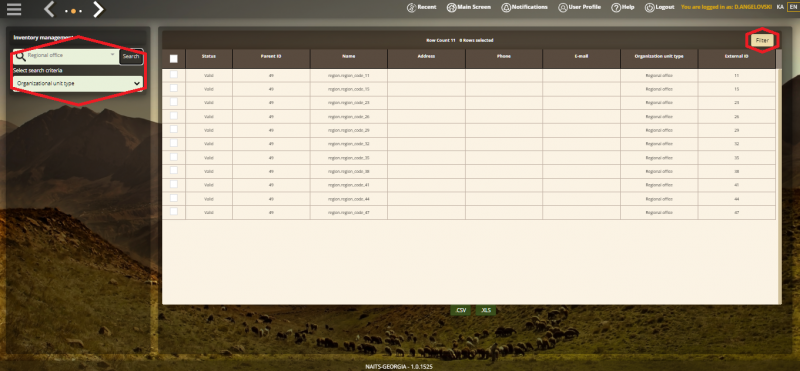Click the magnifier search icon
Viewport: 800px width, 371px height.
20,56
